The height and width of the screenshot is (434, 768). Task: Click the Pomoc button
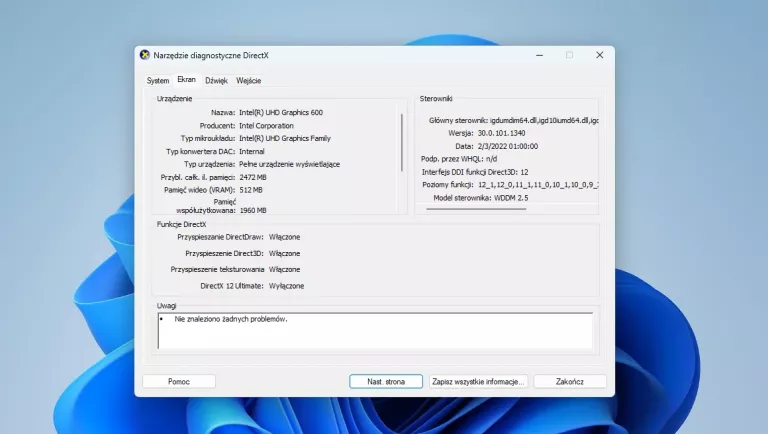click(179, 382)
